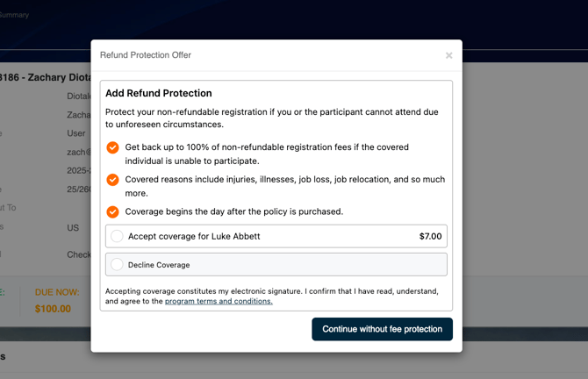Click the $7.00 coverage price
The height and width of the screenshot is (379, 588).
click(430, 236)
